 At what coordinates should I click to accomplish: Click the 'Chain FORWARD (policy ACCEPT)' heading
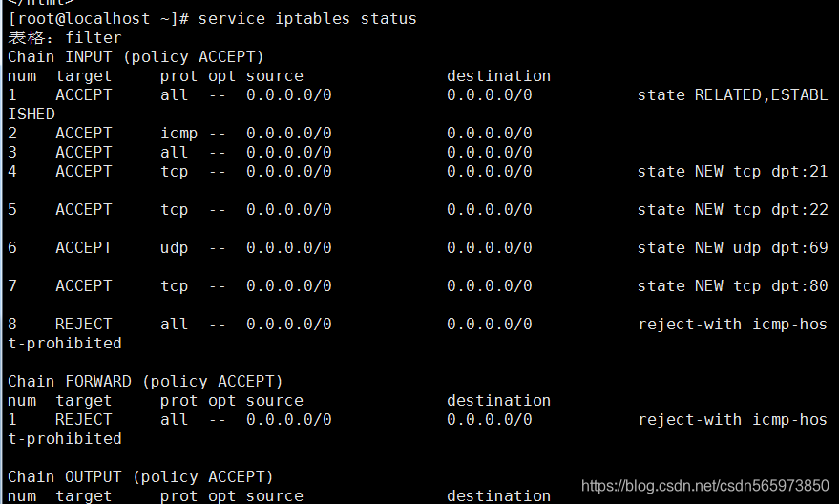145,382
